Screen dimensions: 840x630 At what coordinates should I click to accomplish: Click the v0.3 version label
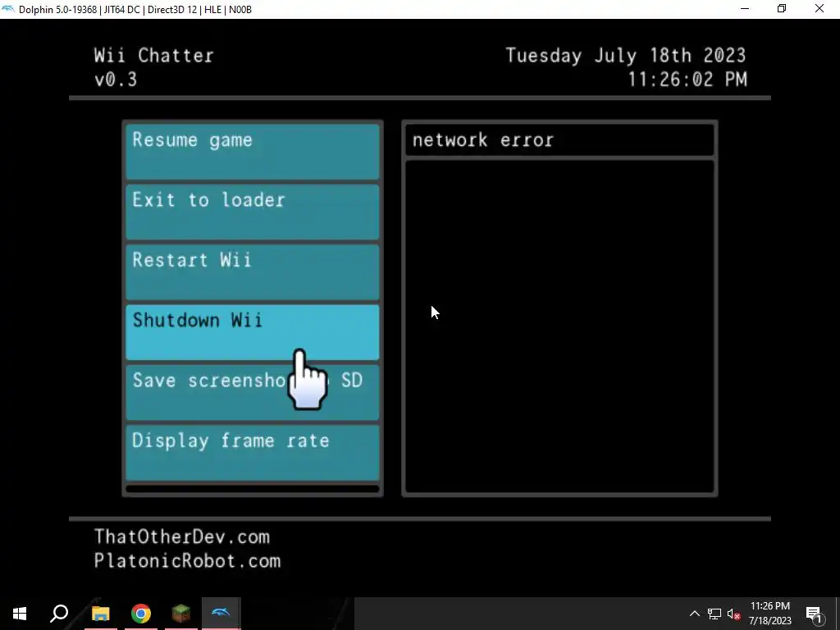116,80
